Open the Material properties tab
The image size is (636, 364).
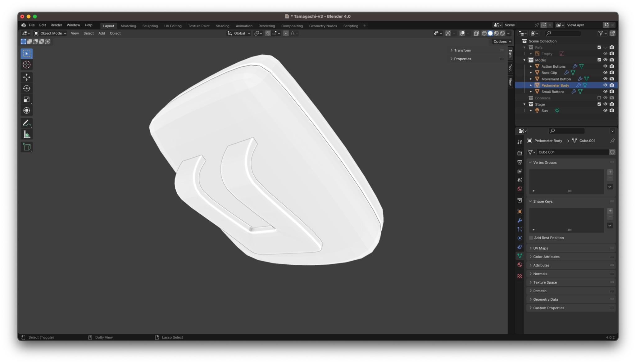[x=520, y=265]
